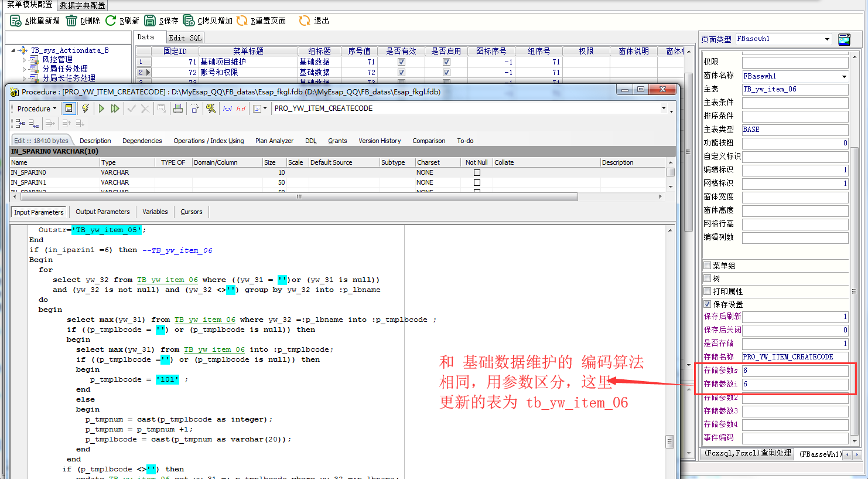Switch to the 数据字典配置 tab
Screen dimensions: 868x479
pos(83,5)
